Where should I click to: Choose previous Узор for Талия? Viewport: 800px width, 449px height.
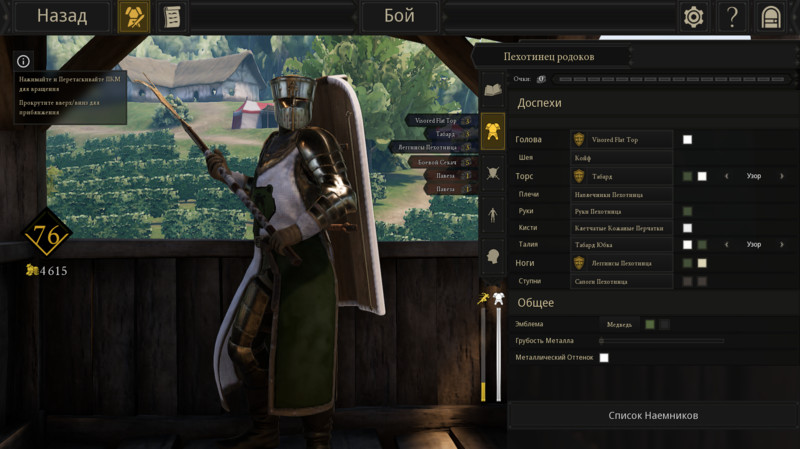(x=727, y=244)
